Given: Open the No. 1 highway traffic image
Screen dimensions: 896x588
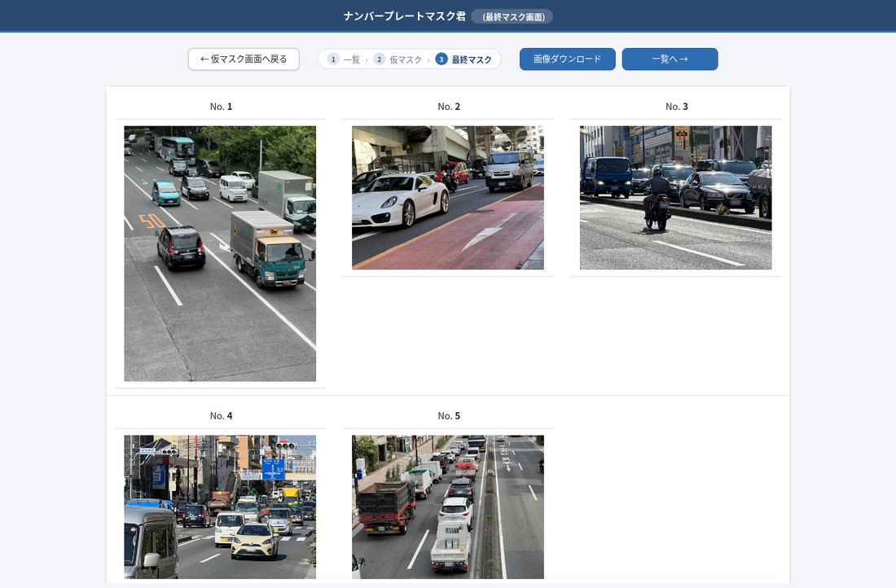Looking at the screenshot, I should click(220, 254).
